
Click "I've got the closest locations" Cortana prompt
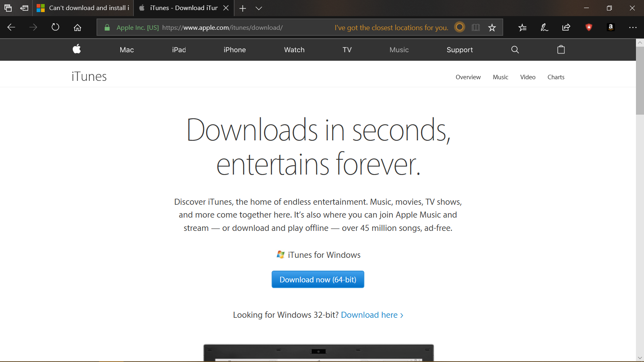(x=391, y=28)
